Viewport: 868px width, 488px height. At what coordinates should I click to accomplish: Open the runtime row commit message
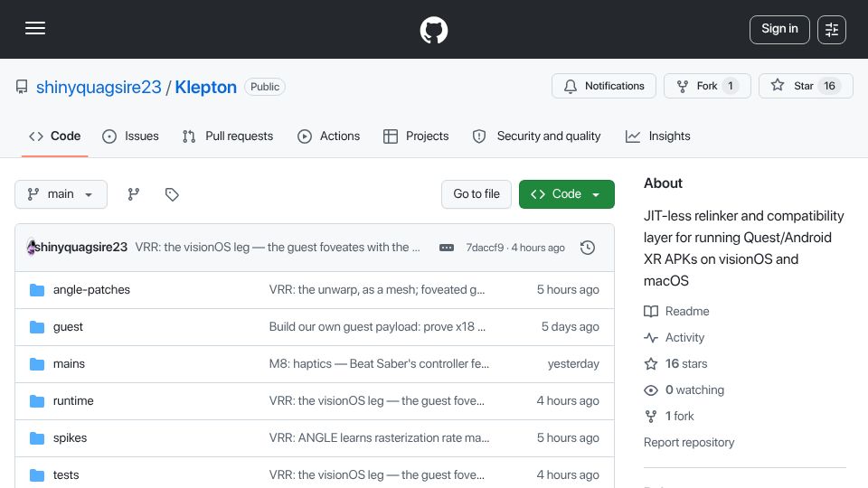(x=376, y=401)
